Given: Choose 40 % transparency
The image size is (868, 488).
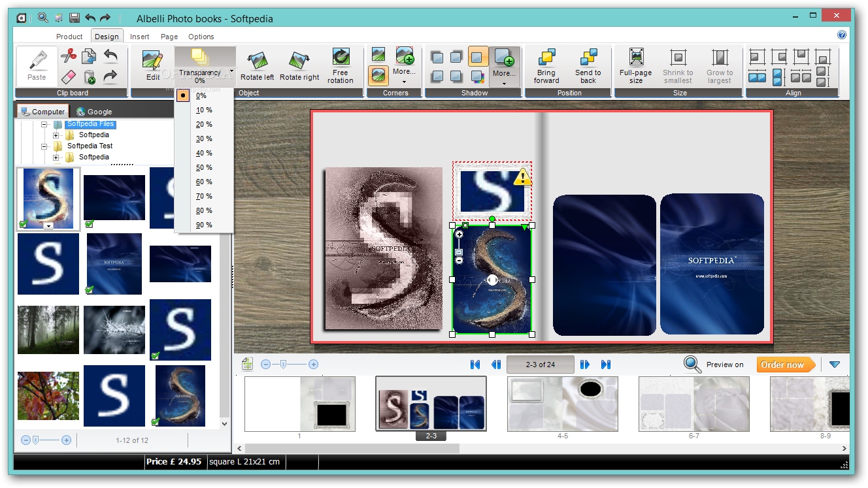Looking at the screenshot, I should coord(204,153).
